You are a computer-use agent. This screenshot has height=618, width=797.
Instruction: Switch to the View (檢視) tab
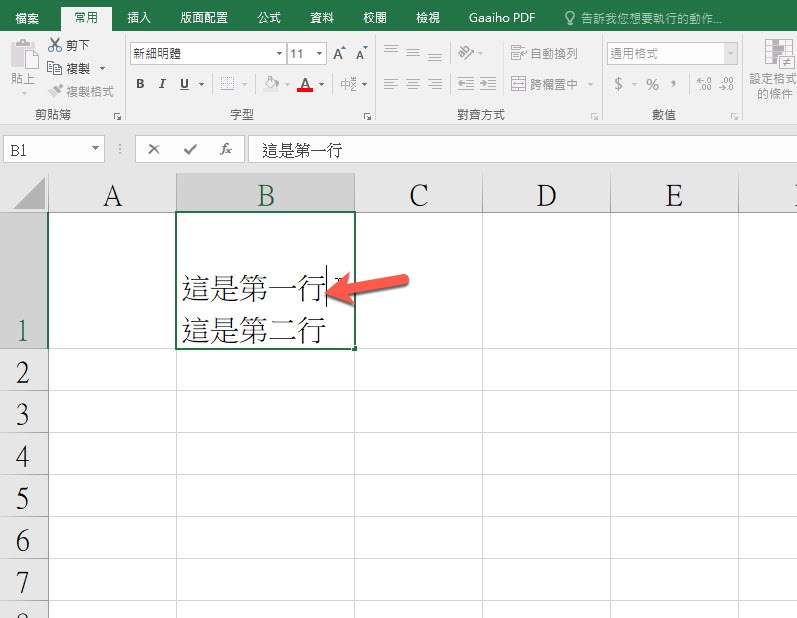tap(427, 18)
